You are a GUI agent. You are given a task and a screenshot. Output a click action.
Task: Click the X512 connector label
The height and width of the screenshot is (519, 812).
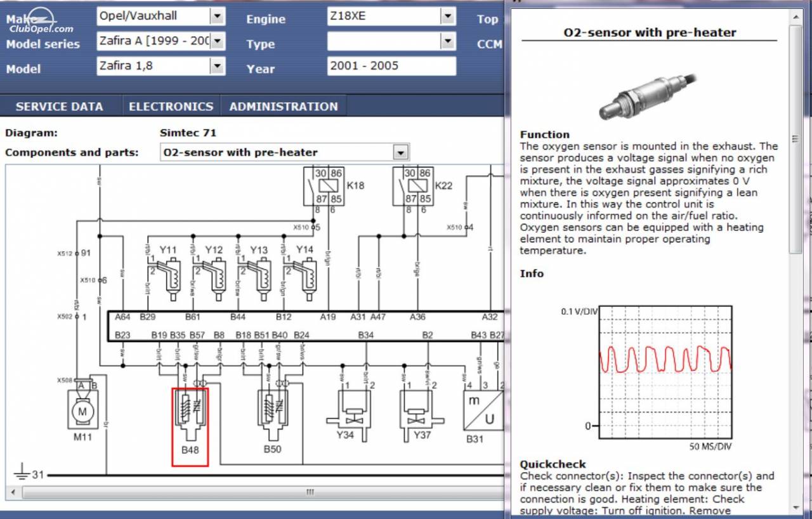tap(64, 253)
